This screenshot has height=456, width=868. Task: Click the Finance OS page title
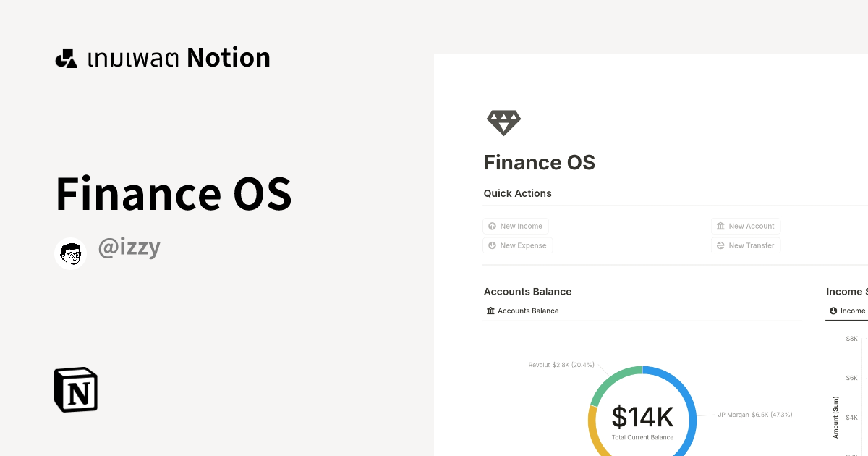[539, 162]
